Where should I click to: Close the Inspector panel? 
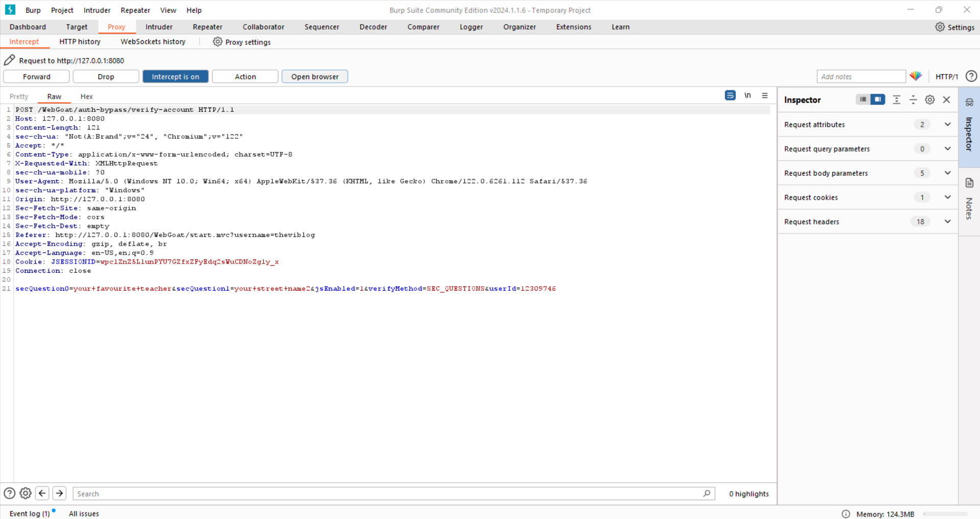pyautogui.click(x=947, y=100)
